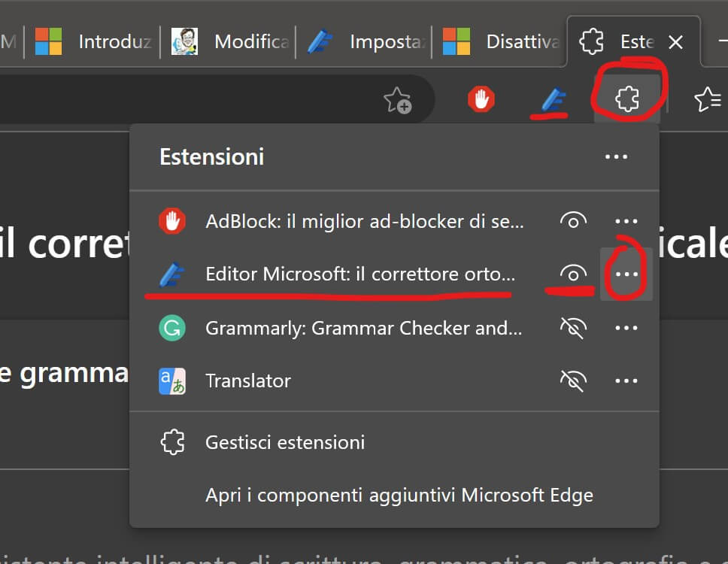Click the Translator extension icon

coord(172,381)
